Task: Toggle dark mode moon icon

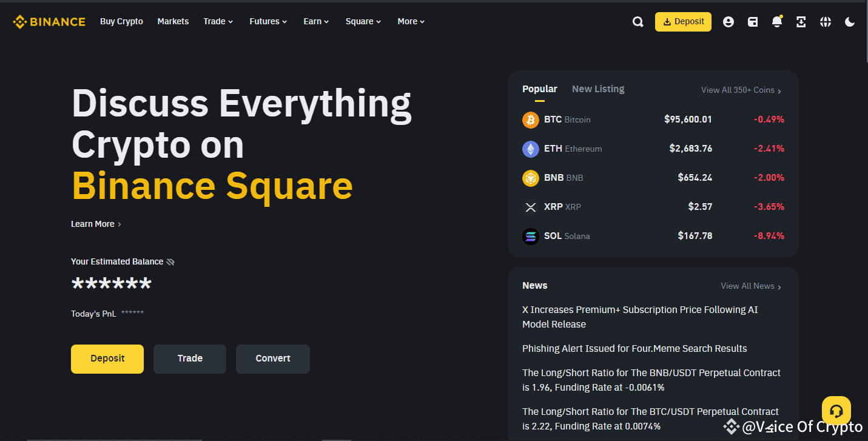Action: coord(850,22)
